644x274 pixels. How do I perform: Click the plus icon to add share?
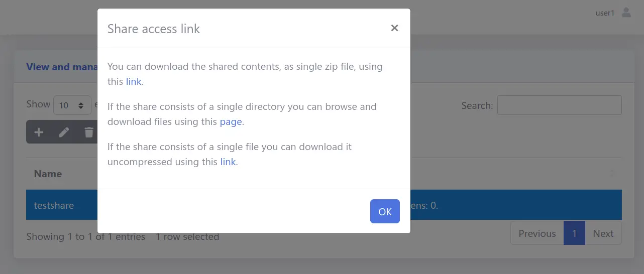[39, 132]
